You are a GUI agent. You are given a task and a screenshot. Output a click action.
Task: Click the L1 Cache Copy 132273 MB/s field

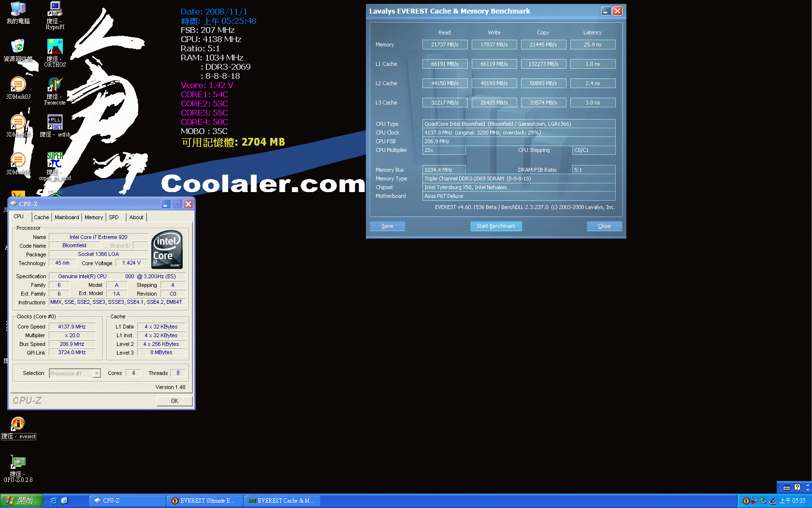543,64
